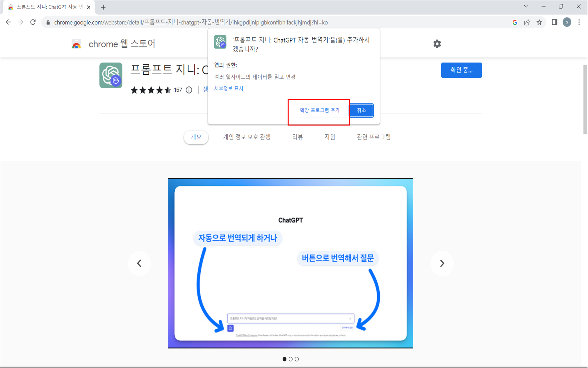Click the Chrome Web Store rainbow logo

pos(76,44)
